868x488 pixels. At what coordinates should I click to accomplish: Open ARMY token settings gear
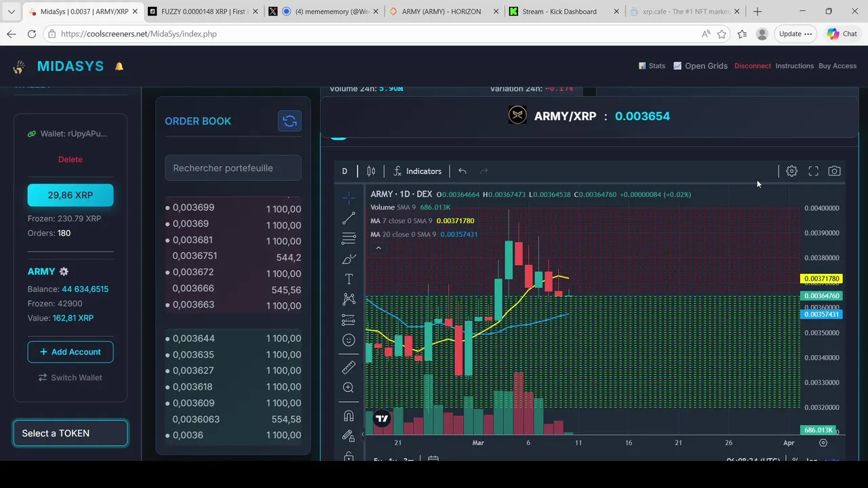click(x=64, y=271)
